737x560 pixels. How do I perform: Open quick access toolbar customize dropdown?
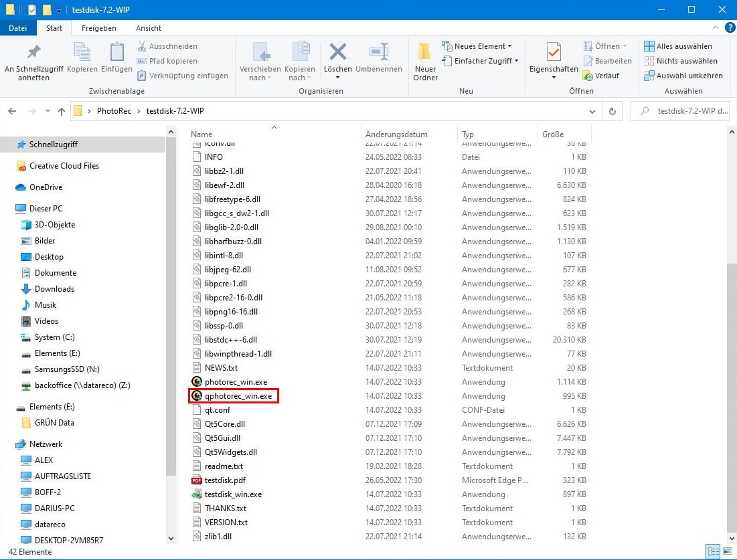point(59,10)
